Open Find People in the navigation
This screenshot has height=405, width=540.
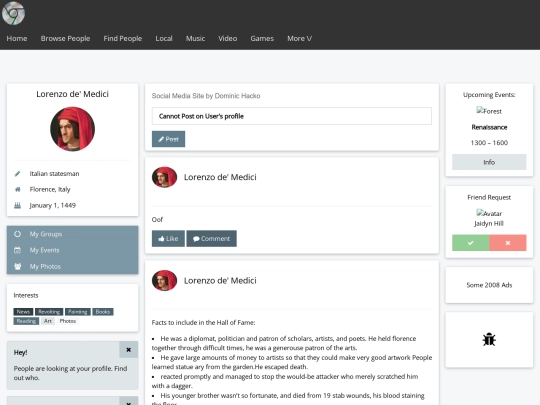tap(123, 39)
